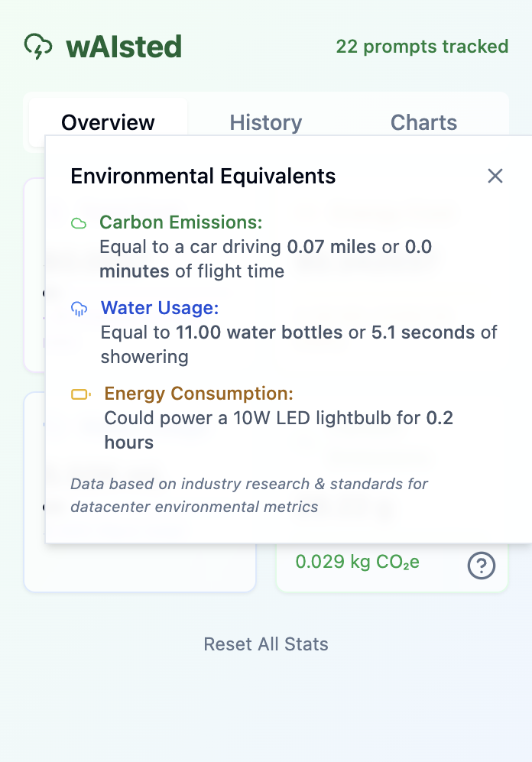Click the green cloud Carbon Emissions icon
The width and height of the screenshot is (532, 762).
point(79,223)
